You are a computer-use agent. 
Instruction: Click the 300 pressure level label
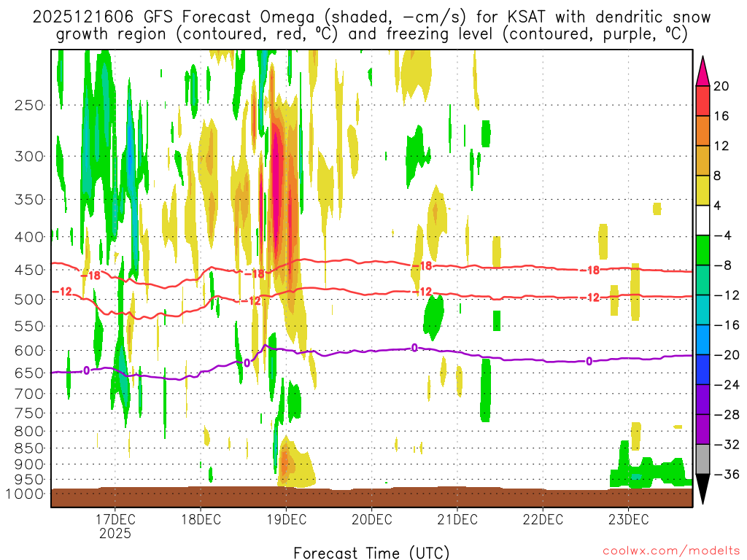[x=29, y=156]
